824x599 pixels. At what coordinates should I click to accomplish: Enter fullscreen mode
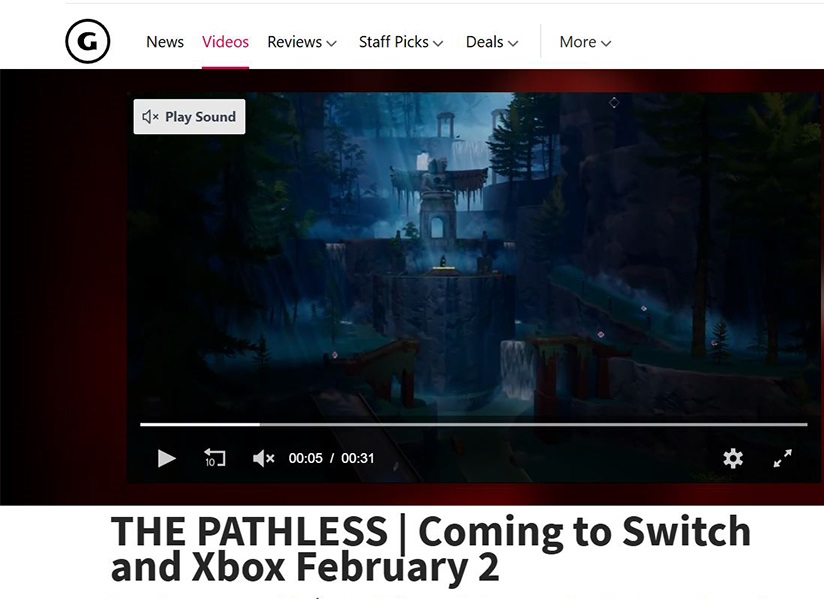point(782,458)
